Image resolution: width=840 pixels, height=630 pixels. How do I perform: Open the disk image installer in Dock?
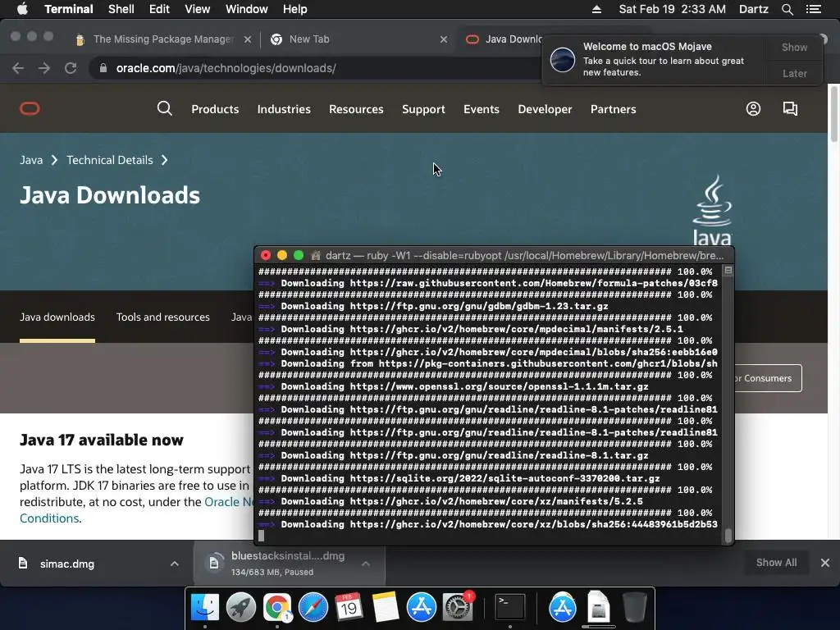click(598, 608)
